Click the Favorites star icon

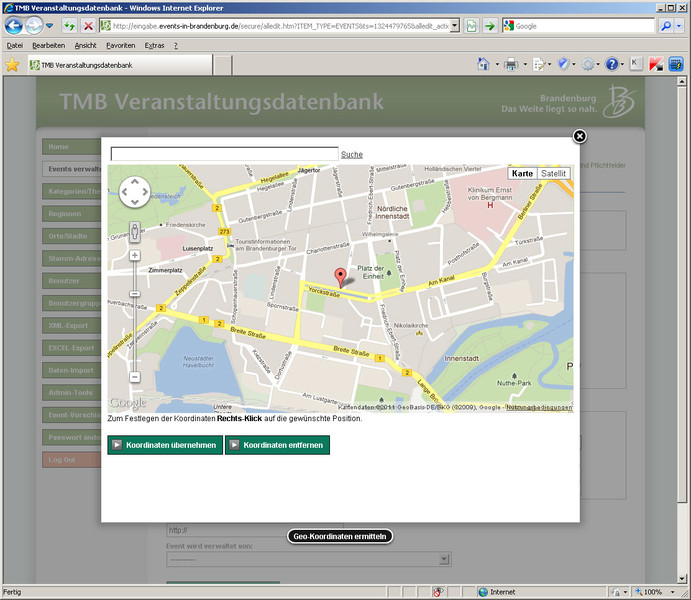(x=12, y=65)
